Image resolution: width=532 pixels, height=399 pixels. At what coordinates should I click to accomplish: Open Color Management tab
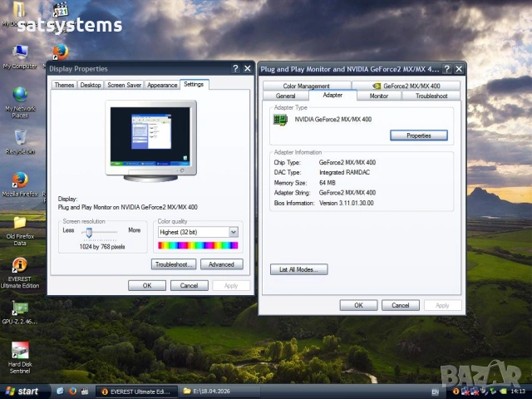(x=307, y=86)
